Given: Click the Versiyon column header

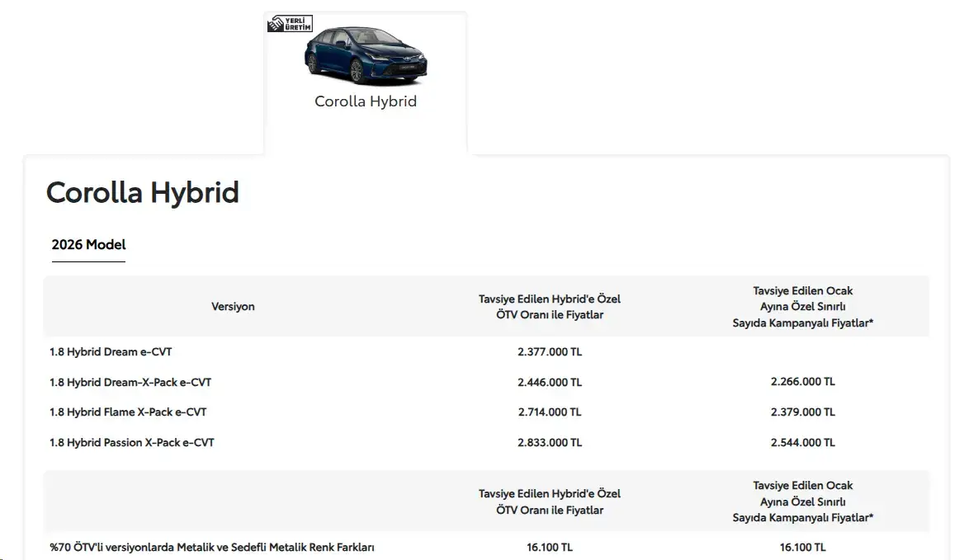Looking at the screenshot, I should pos(233,307).
